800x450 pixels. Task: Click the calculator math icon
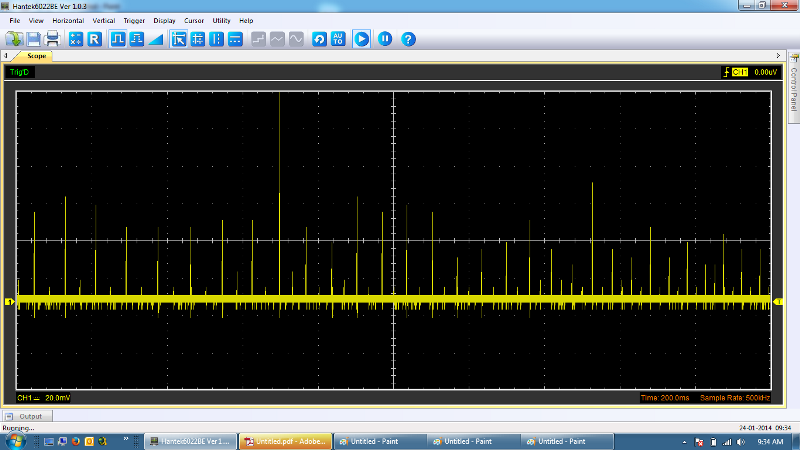tap(75, 39)
